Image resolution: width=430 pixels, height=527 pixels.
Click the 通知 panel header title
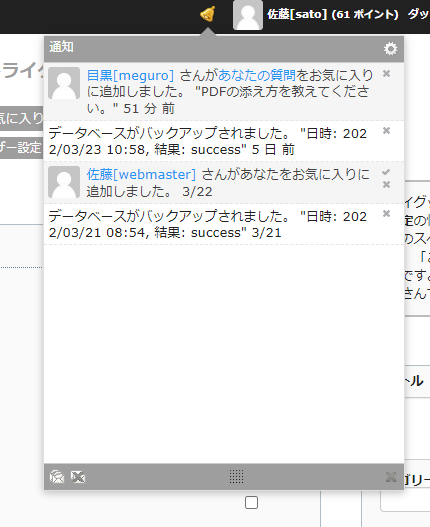tap(61, 47)
